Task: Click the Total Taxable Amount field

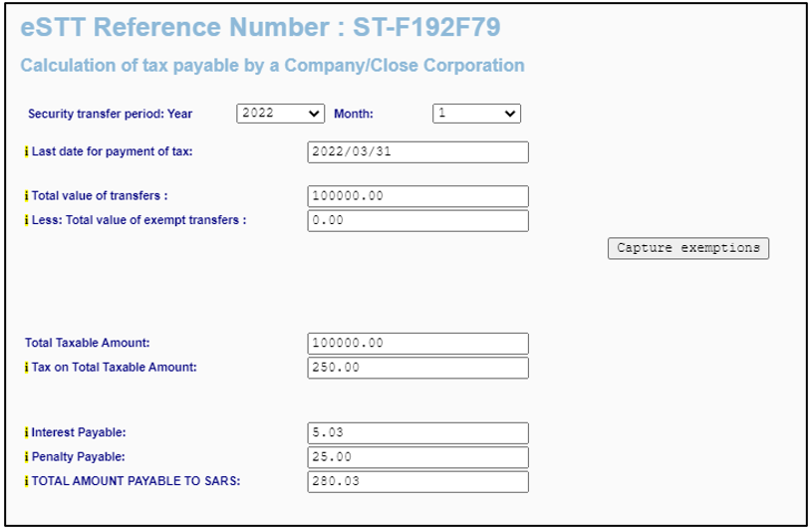Action: pos(417,343)
